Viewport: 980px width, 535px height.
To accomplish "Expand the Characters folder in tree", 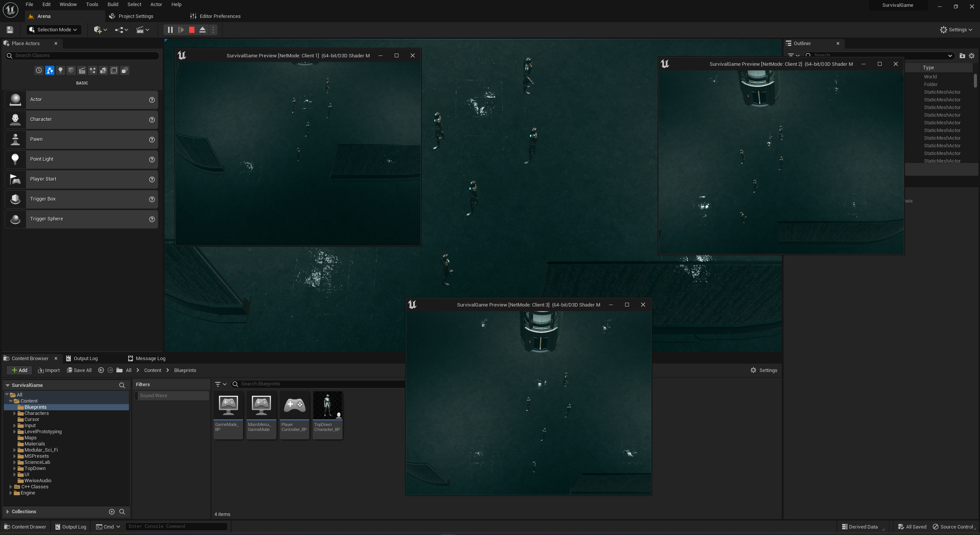I will (15, 413).
